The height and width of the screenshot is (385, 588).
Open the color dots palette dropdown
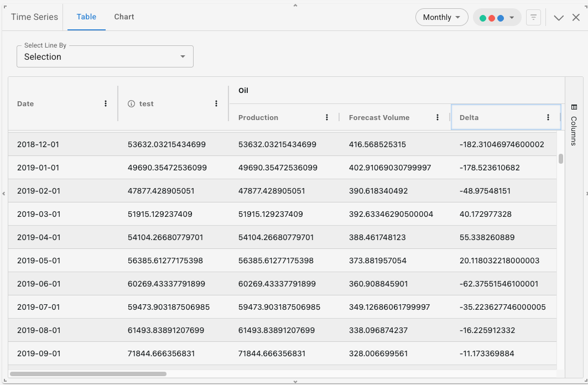coord(497,18)
